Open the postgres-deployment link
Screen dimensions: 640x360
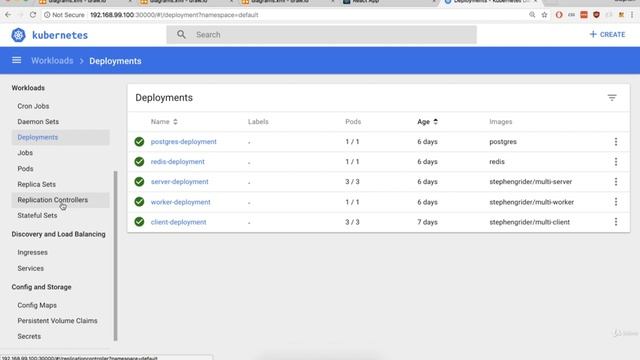[184, 142]
